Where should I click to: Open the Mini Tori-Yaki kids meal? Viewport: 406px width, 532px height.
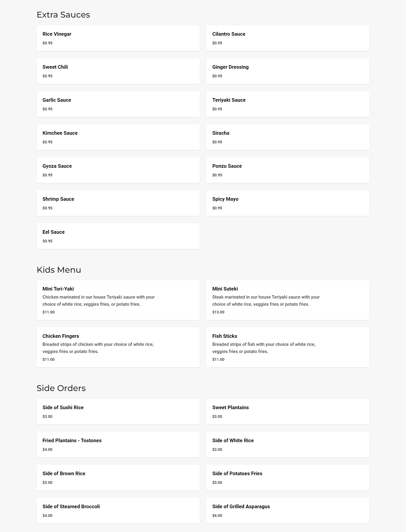[x=118, y=300]
